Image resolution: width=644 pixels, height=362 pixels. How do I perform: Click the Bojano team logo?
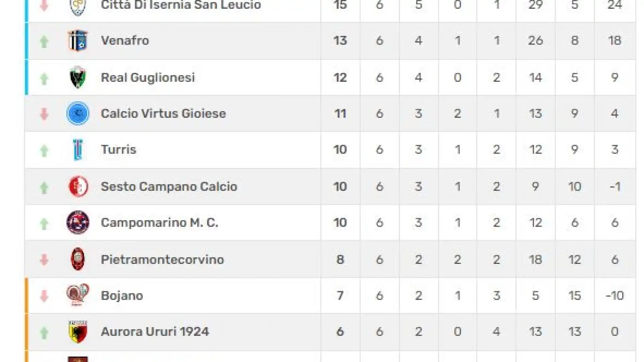coord(78,295)
